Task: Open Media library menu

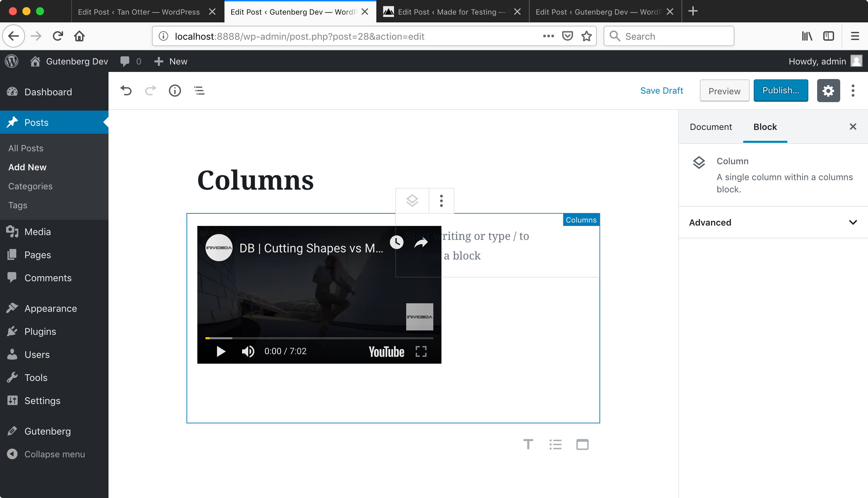Action: (54, 232)
